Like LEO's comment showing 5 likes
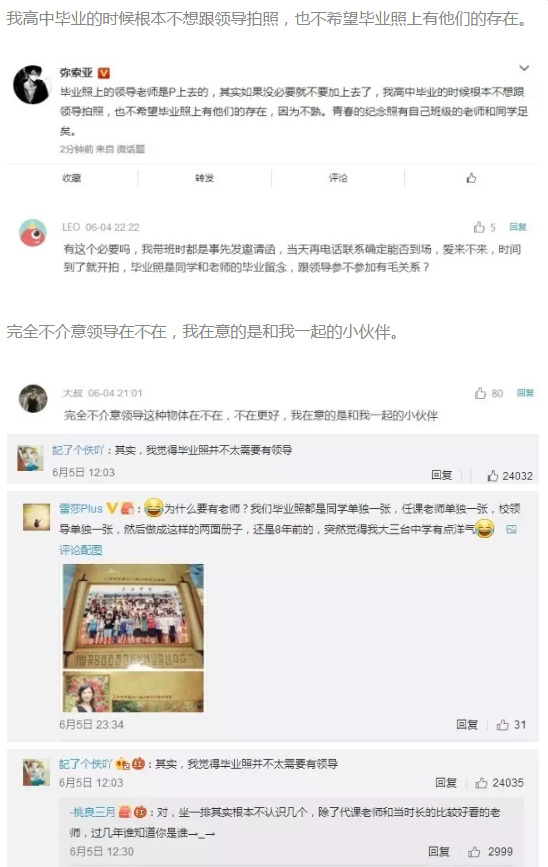548x867 pixels. [x=484, y=227]
